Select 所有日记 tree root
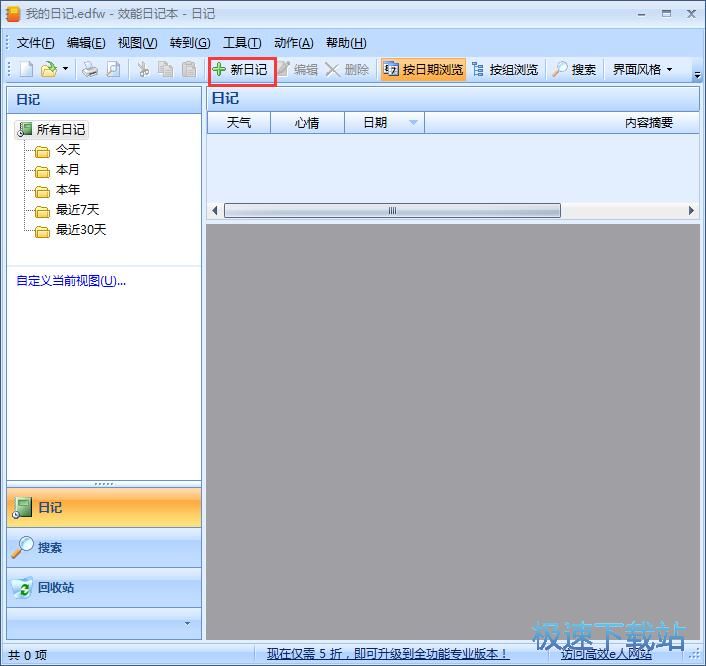Screen dimensions: 706x666 click(x=51, y=130)
